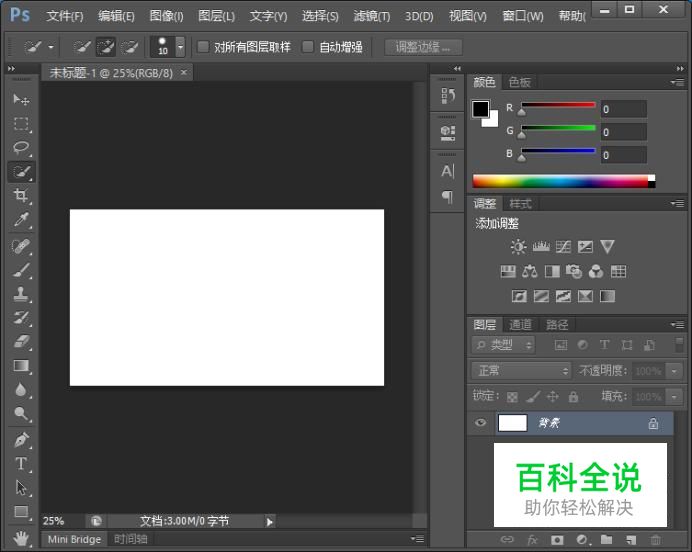Select the Hand tool

21,536
